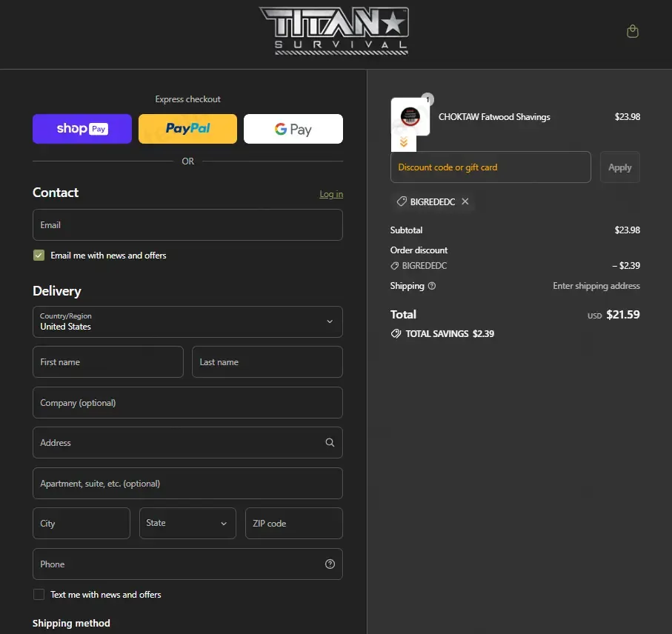Image resolution: width=672 pixels, height=634 pixels.
Task: Click the search icon in Address field
Action: (x=330, y=442)
